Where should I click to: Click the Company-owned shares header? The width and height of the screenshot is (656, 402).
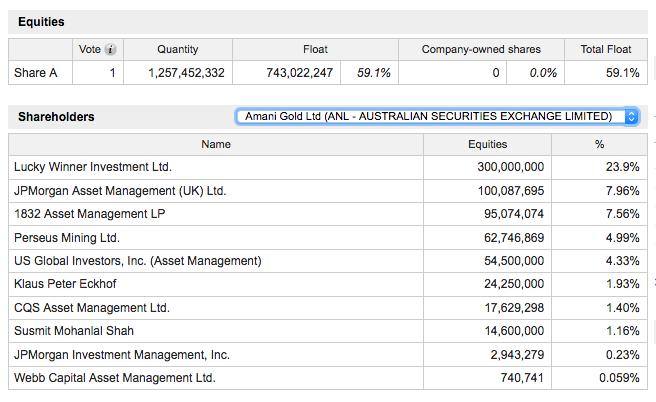click(482, 49)
